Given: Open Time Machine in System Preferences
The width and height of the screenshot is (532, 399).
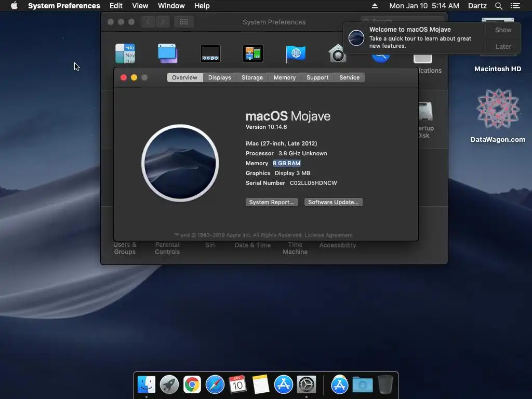Looking at the screenshot, I should [x=295, y=248].
